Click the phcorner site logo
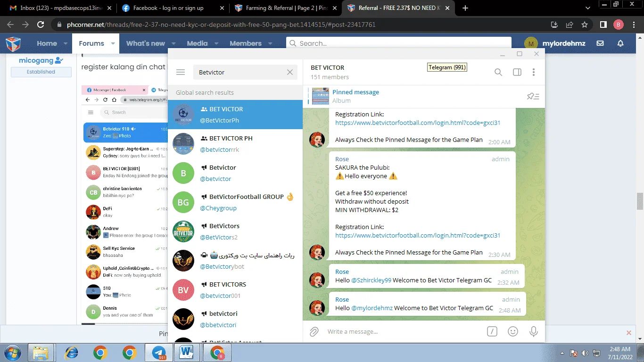The height and width of the screenshot is (362, 644). [13, 43]
